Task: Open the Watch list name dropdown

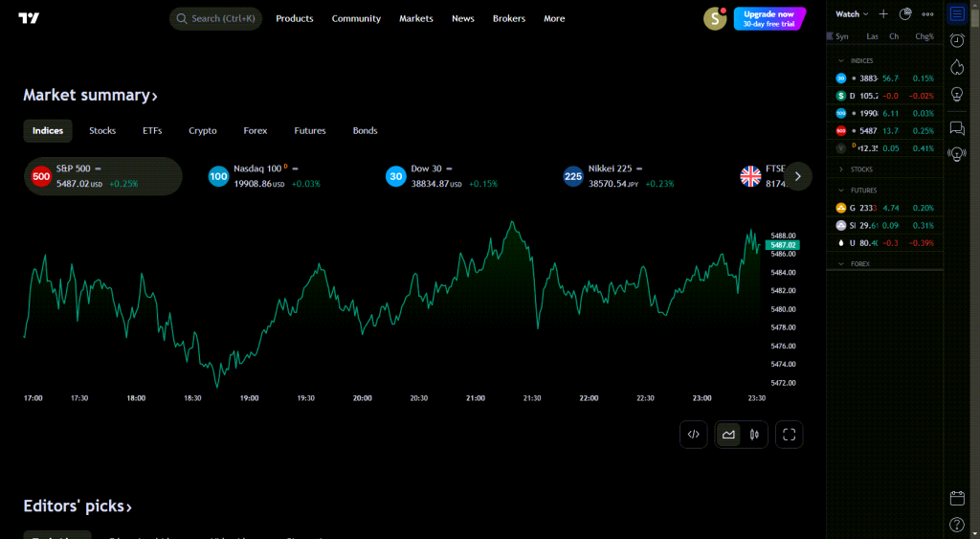Action: pyautogui.click(x=852, y=13)
